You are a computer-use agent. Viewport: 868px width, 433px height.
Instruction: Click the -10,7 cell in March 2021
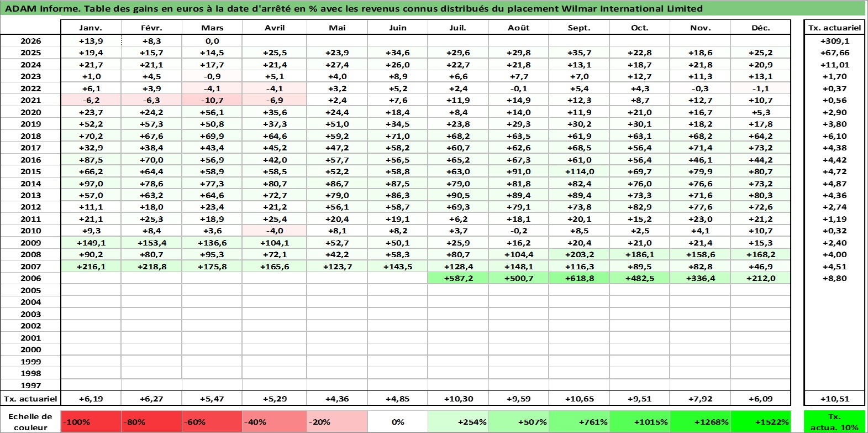click(212, 100)
